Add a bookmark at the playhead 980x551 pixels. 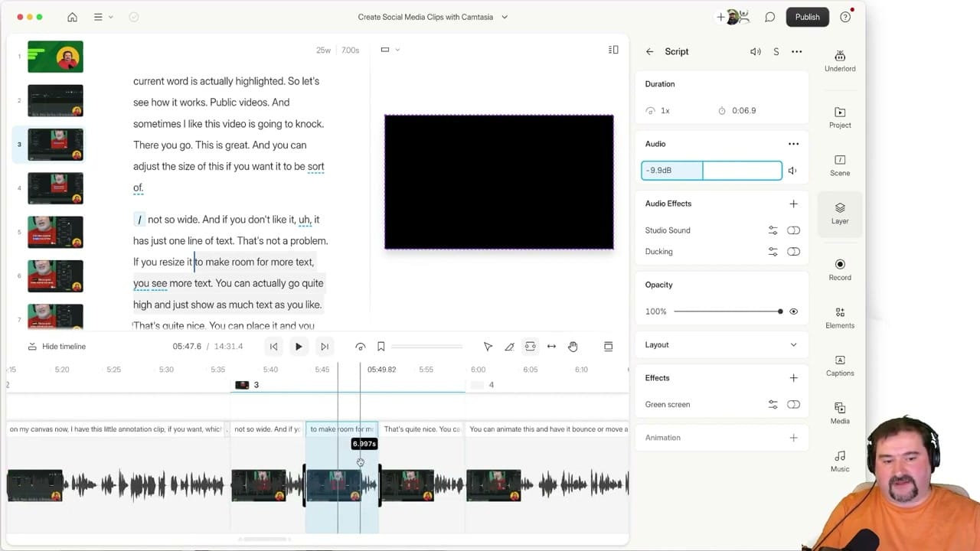[381, 346]
